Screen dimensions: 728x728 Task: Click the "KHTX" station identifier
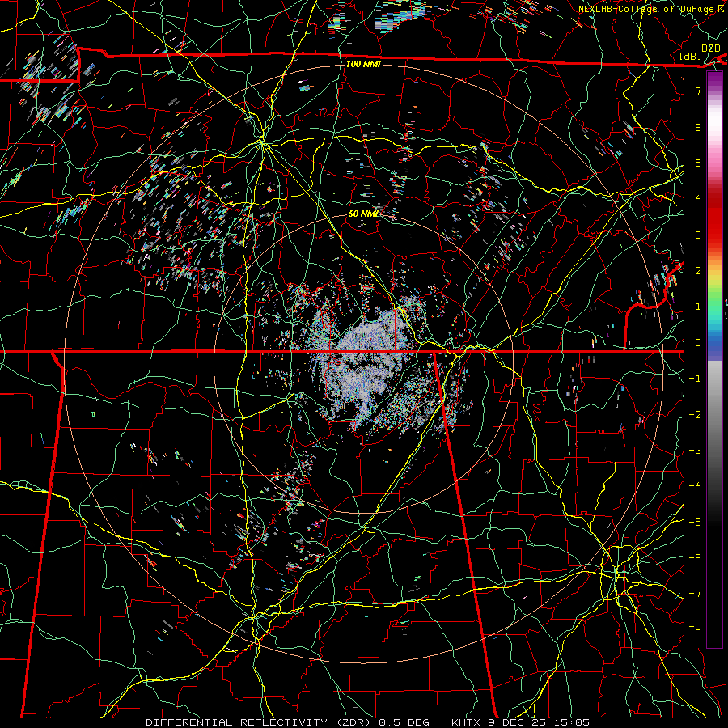[467, 722]
